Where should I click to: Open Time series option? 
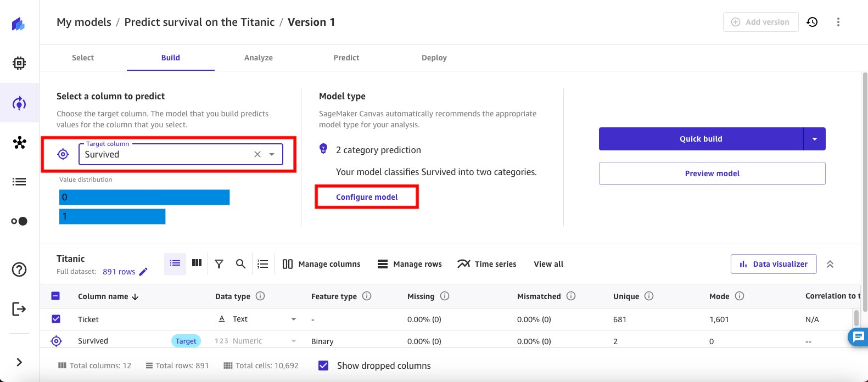pos(487,264)
